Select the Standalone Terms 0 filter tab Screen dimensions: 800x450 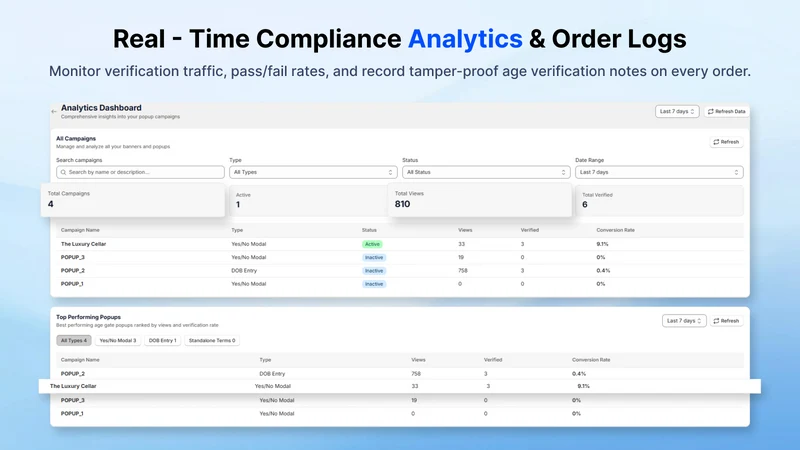tap(212, 340)
